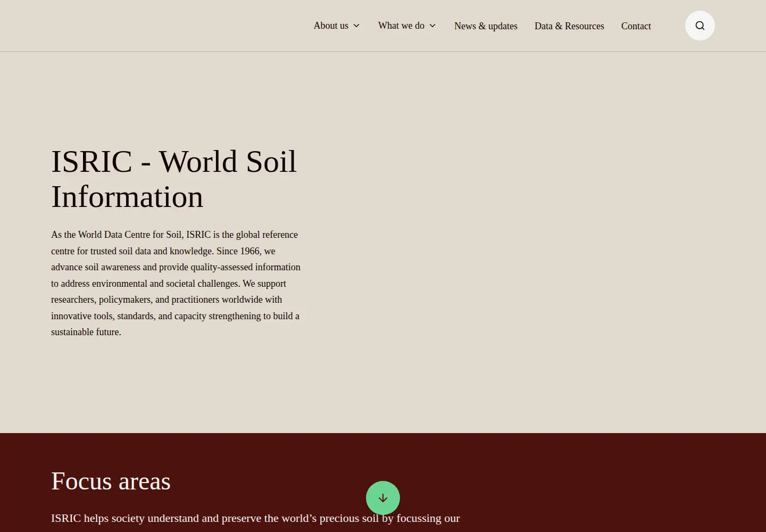The image size is (766, 532).
Task: Go to News & updates page
Action: [x=486, y=26]
